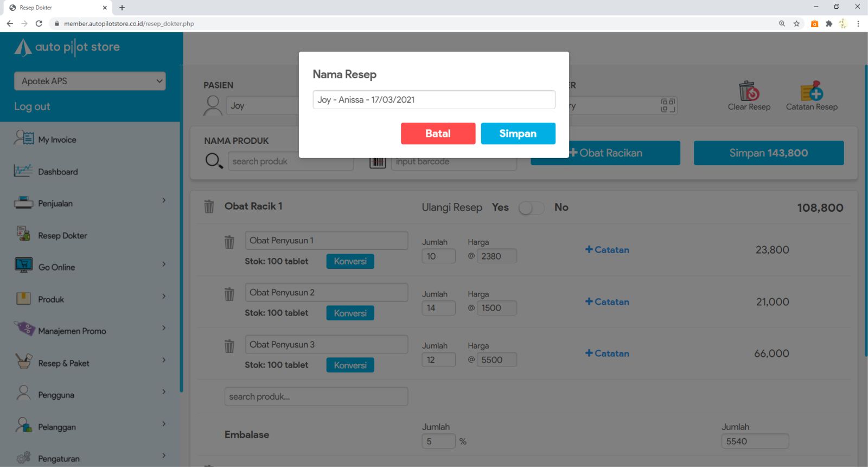This screenshot has height=467, width=868.
Task: Open the Apotek APS store dropdown
Action: click(90, 81)
